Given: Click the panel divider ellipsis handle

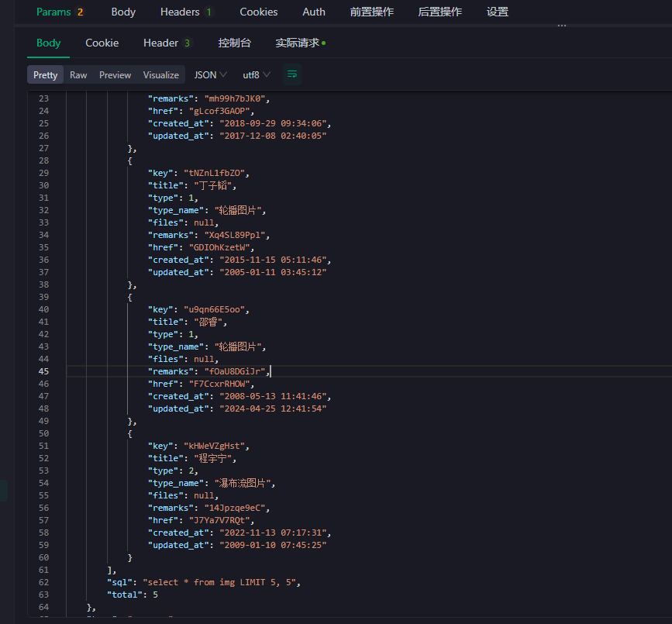Looking at the screenshot, I should click(562, 26).
